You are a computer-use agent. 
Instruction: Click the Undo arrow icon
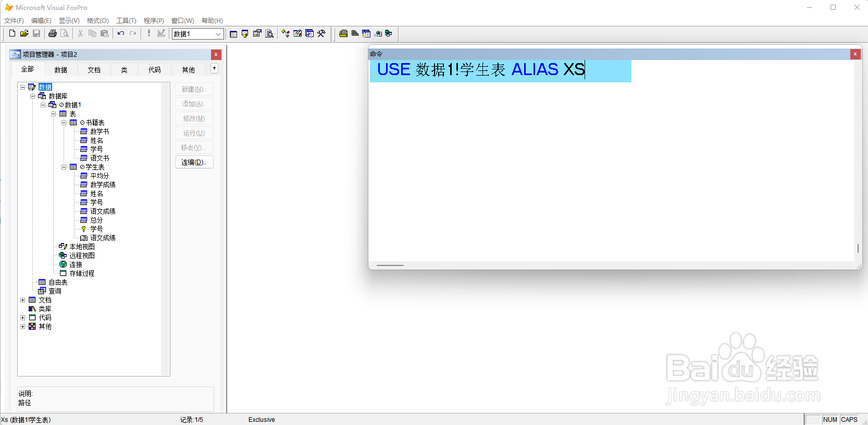121,33
